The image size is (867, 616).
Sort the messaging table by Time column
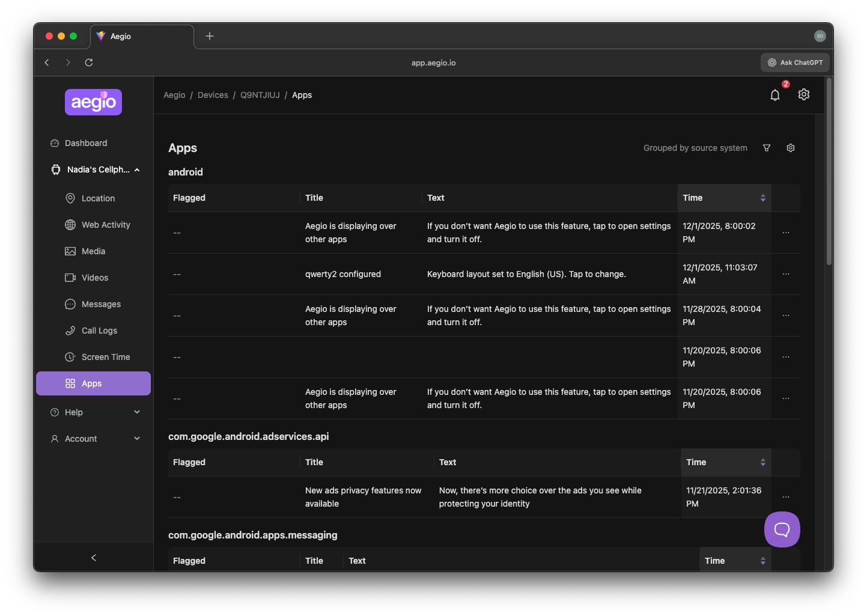(x=762, y=560)
